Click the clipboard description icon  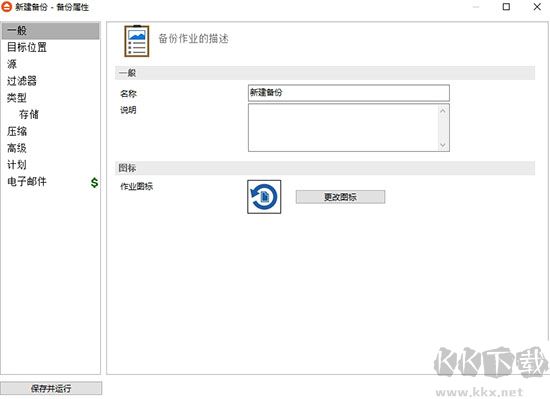click(137, 41)
